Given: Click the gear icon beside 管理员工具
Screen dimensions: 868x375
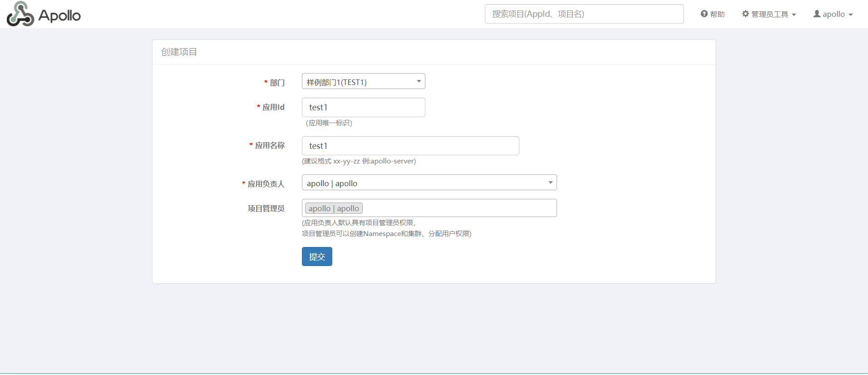Looking at the screenshot, I should pos(745,14).
